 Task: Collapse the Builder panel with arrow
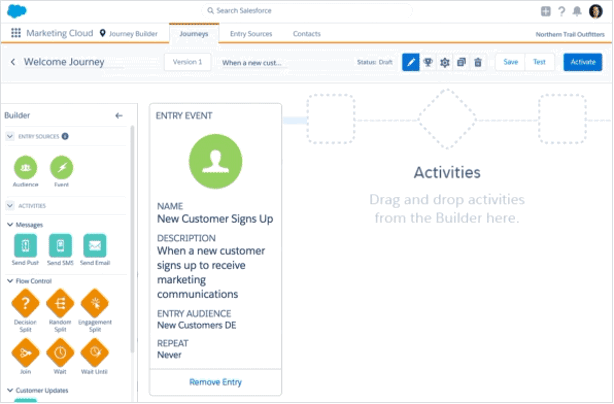119,115
